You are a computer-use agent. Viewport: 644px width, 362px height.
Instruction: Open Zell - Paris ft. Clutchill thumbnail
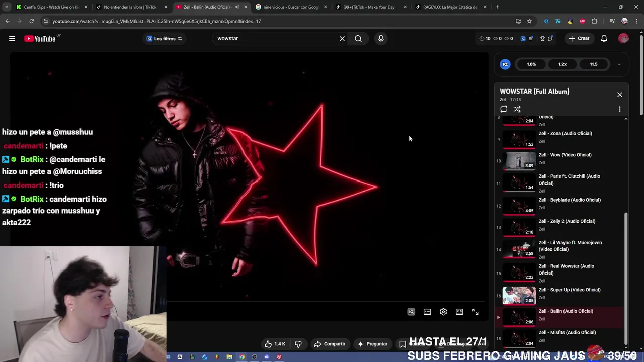click(x=519, y=183)
